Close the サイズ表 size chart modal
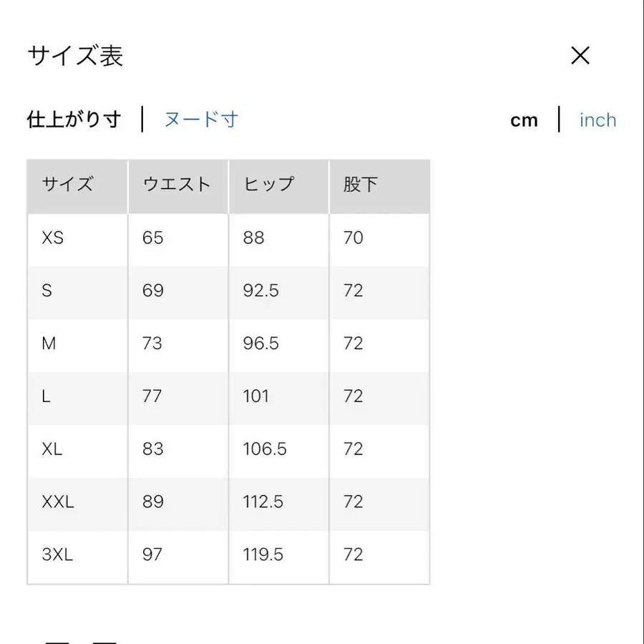 click(x=580, y=56)
